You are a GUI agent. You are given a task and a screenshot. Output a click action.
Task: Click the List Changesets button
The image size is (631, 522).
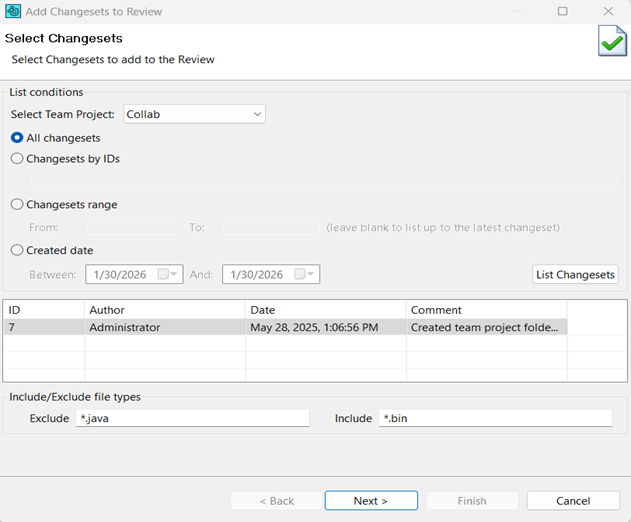(x=575, y=274)
